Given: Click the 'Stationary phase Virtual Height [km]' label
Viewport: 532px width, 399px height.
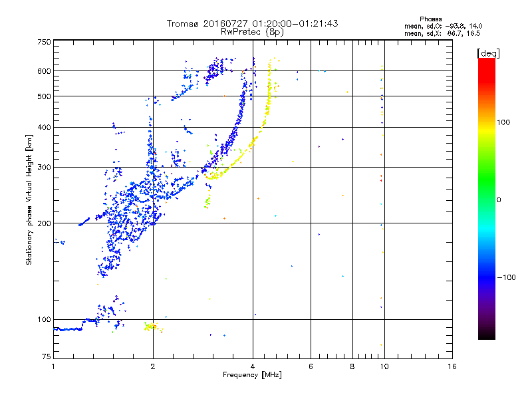Looking at the screenshot, I should 29,199.
